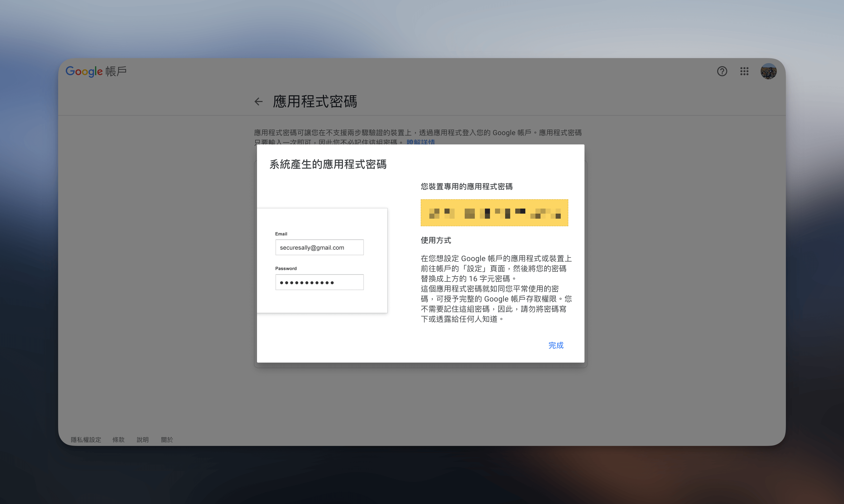Click the 您裝置專用的應用程式密碼 heading
Screen dimensions: 844x504
click(466, 186)
